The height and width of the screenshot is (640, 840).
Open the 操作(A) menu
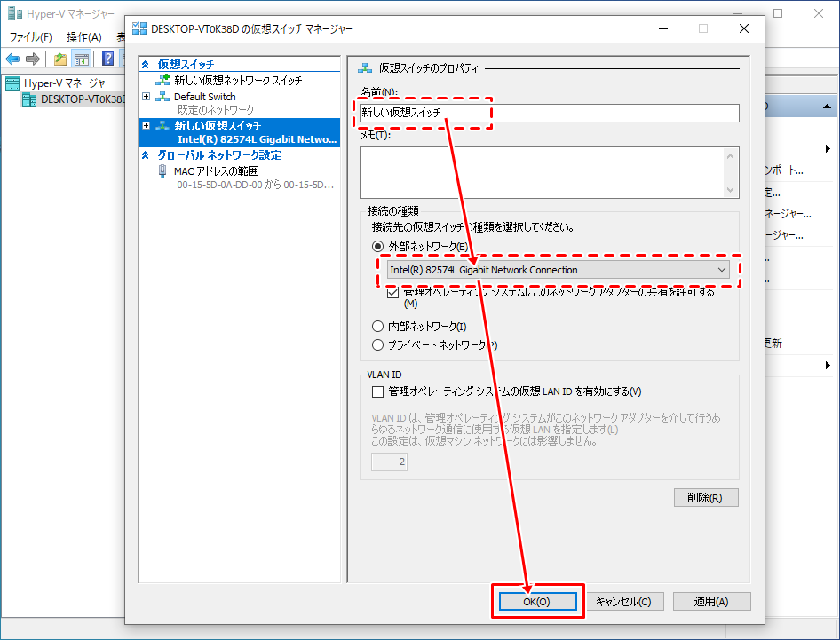tap(83, 37)
